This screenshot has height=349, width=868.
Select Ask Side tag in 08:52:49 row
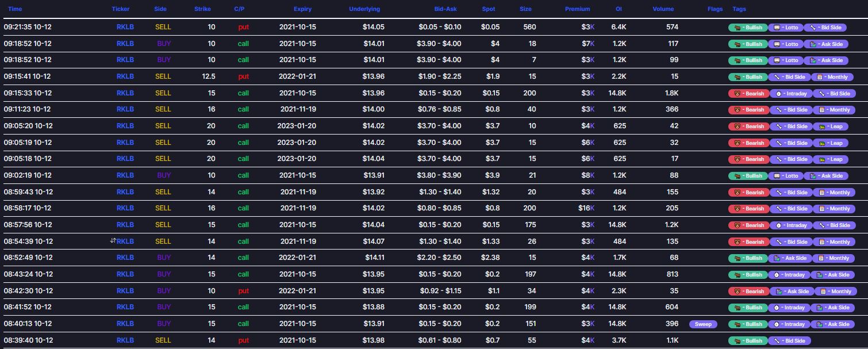tap(790, 258)
